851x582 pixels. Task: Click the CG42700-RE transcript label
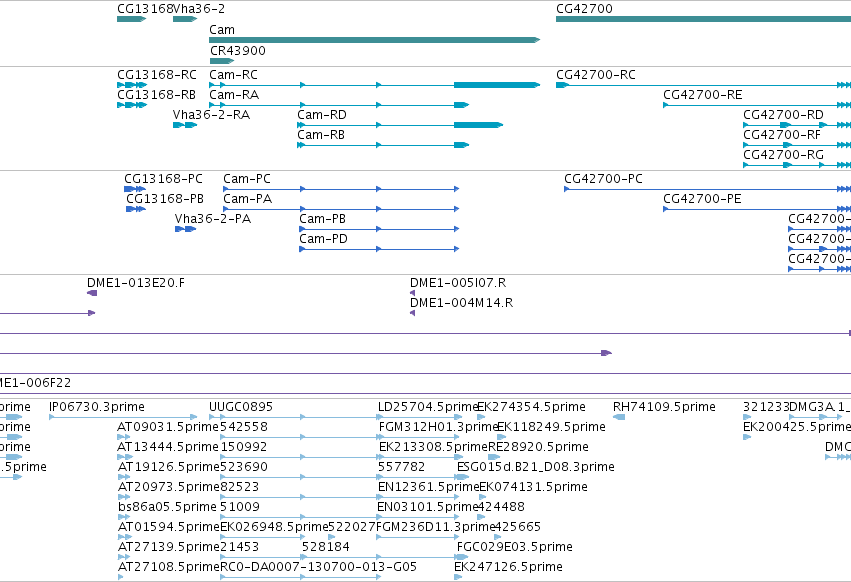(x=703, y=94)
